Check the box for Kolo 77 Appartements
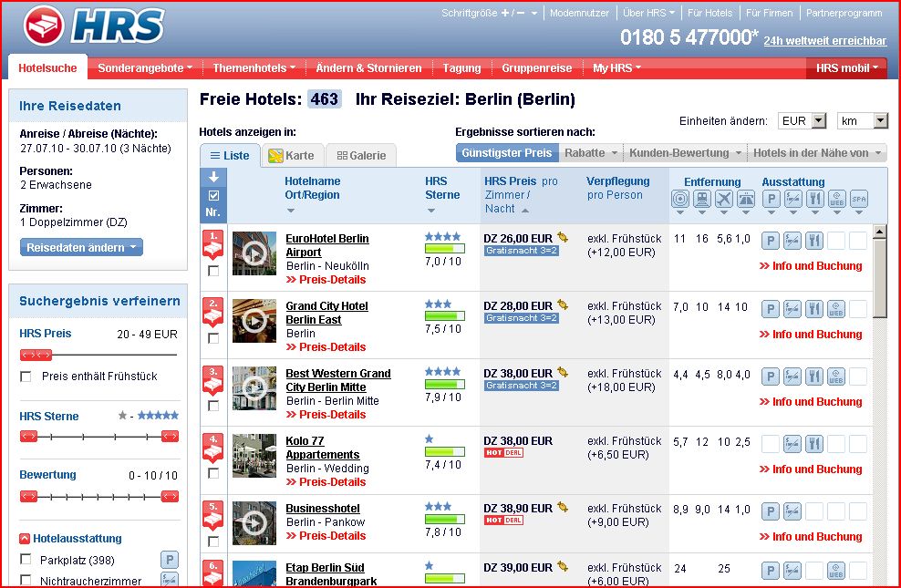 [x=213, y=473]
